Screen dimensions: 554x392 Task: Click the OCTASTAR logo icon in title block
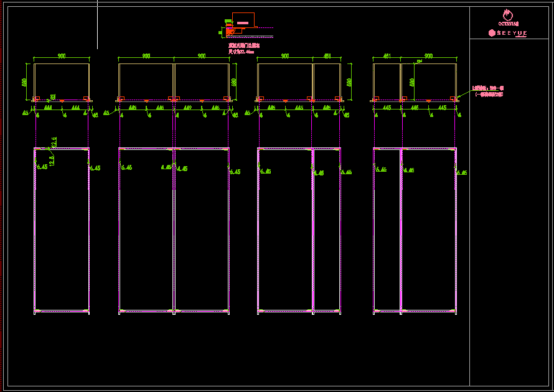point(509,16)
